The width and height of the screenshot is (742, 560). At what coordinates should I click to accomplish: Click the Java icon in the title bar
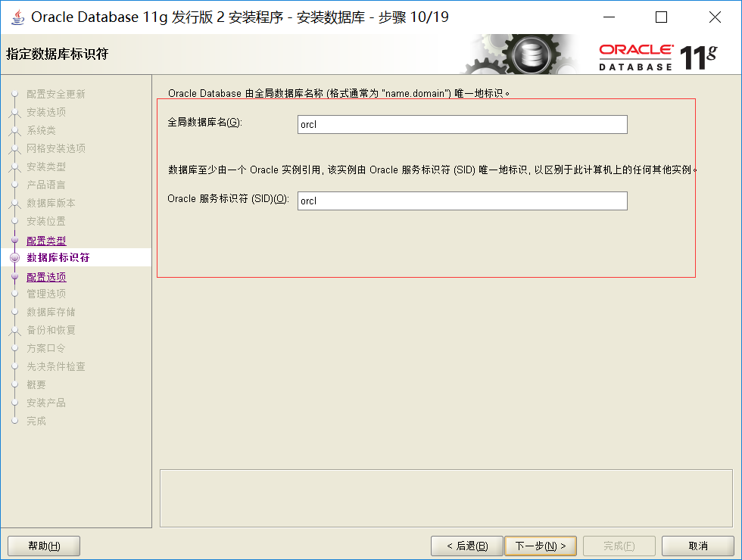click(x=18, y=17)
